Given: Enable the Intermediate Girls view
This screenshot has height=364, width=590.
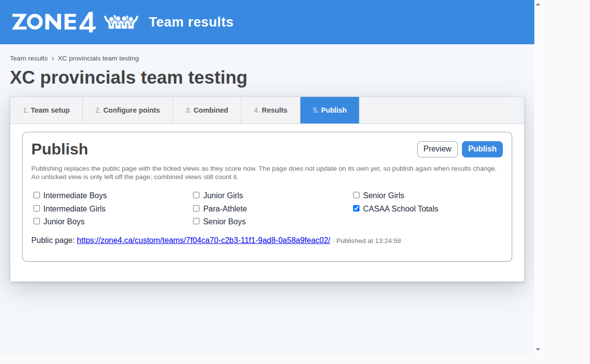Looking at the screenshot, I should click(x=36, y=208).
